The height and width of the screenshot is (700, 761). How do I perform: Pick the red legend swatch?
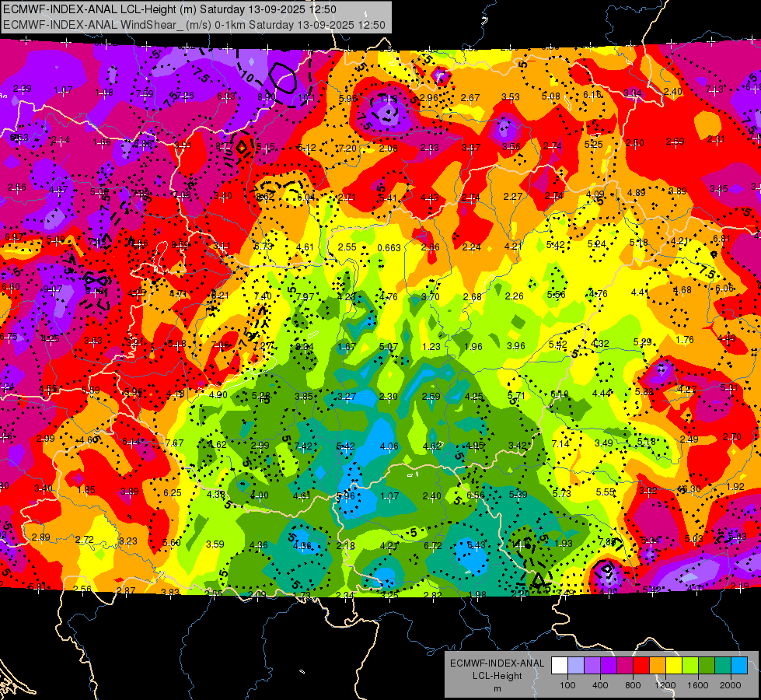641,665
